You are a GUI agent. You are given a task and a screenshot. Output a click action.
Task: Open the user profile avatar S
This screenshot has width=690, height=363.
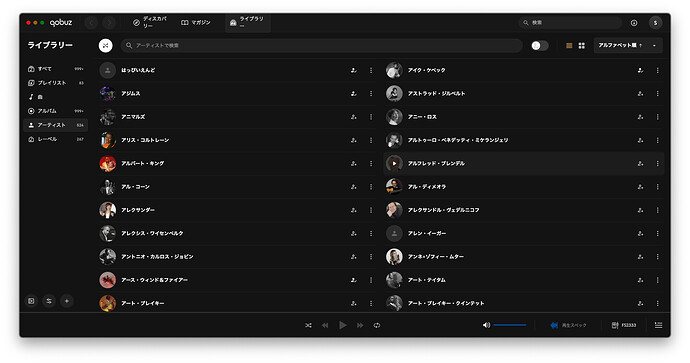(x=655, y=23)
